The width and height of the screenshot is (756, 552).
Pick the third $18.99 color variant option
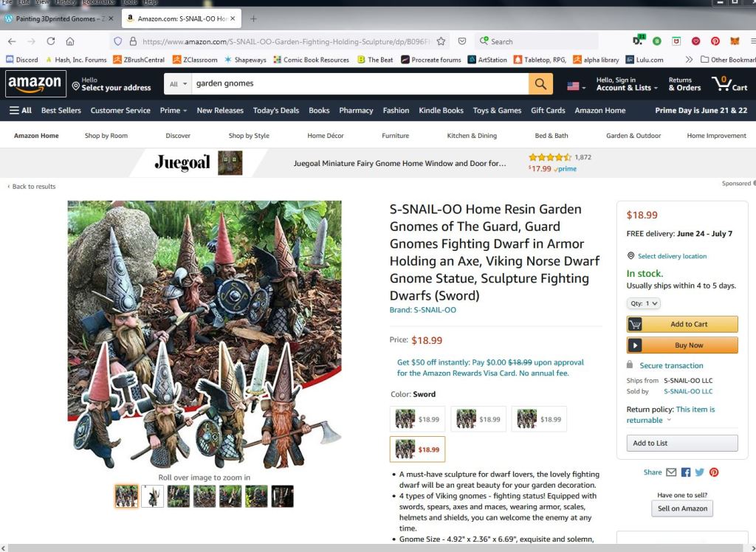tap(539, 419)
